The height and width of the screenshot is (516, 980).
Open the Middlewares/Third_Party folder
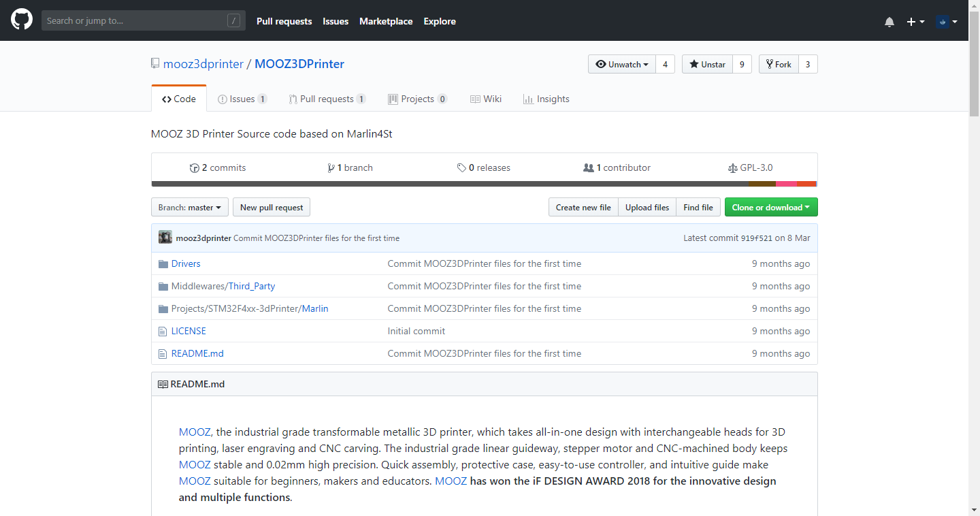[223, 286]
